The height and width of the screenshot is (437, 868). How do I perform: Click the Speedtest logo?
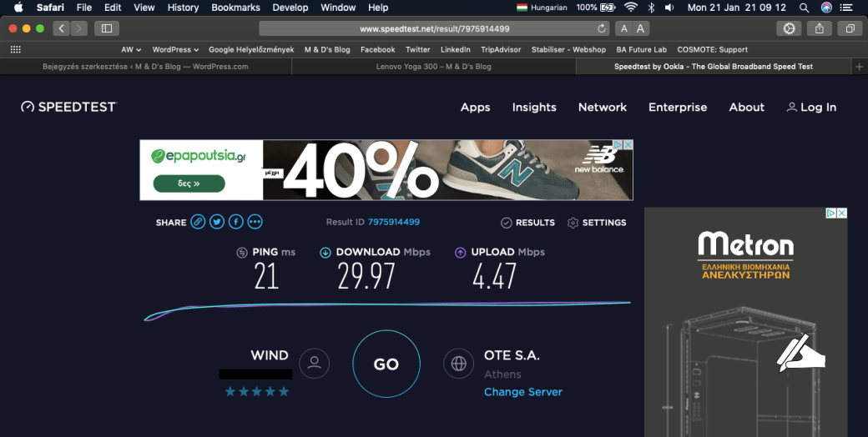point(68,107)
